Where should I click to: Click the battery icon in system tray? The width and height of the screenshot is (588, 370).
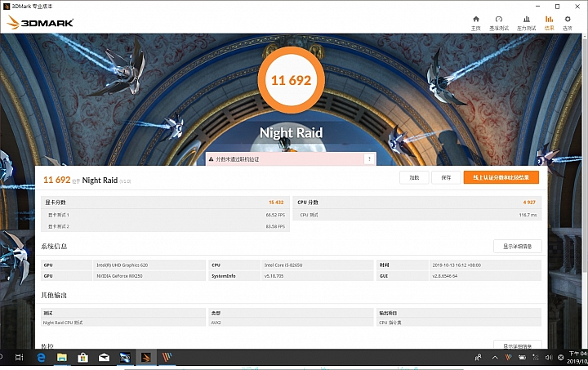pos(522,358)
